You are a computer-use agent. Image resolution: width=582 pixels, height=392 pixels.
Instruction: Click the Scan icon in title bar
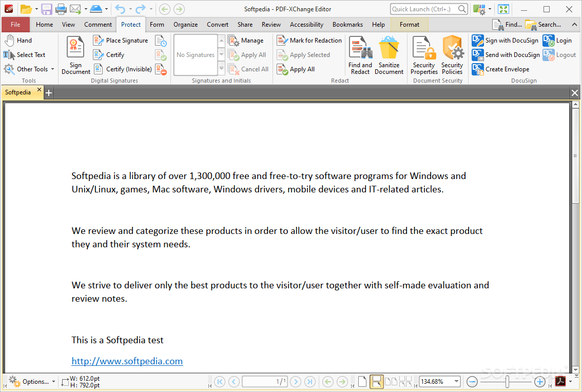[96, 9]
